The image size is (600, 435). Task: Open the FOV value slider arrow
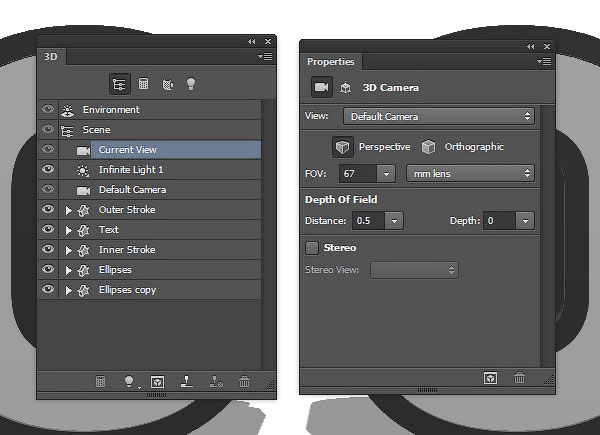pyautogui.click(x=386, y=174)
